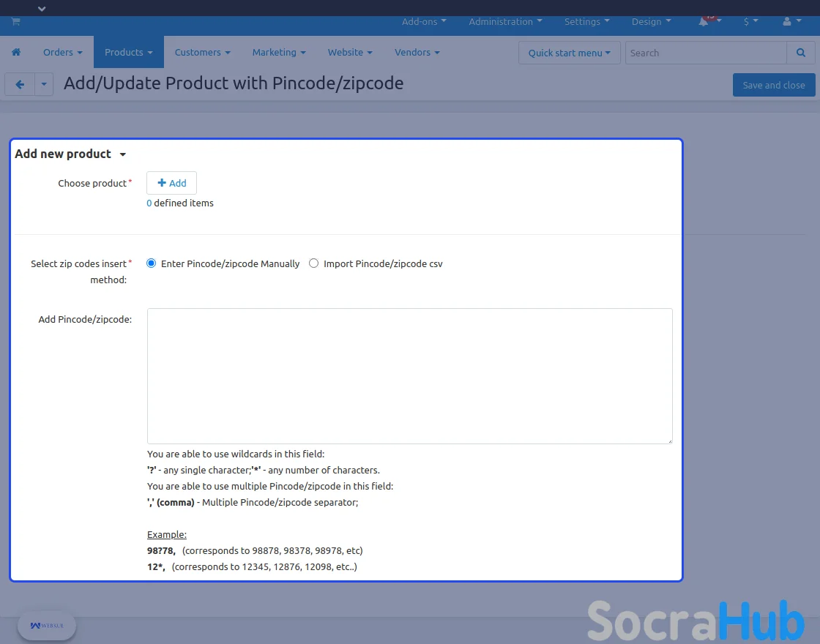This screenshot has height=644, width=820.
Task: Go to dashboard via home icon
Action: coord(16,53)
